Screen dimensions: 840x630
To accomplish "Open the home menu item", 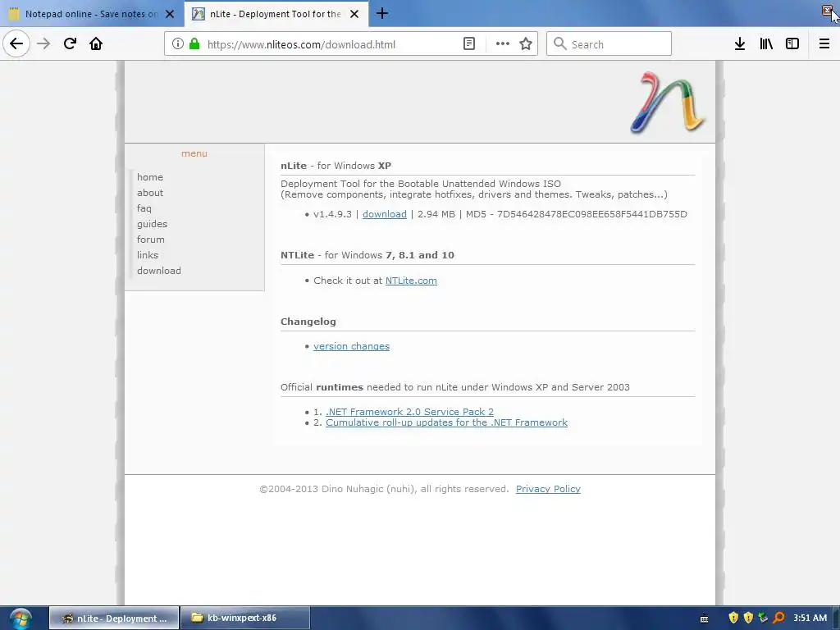I will [150, 177].
